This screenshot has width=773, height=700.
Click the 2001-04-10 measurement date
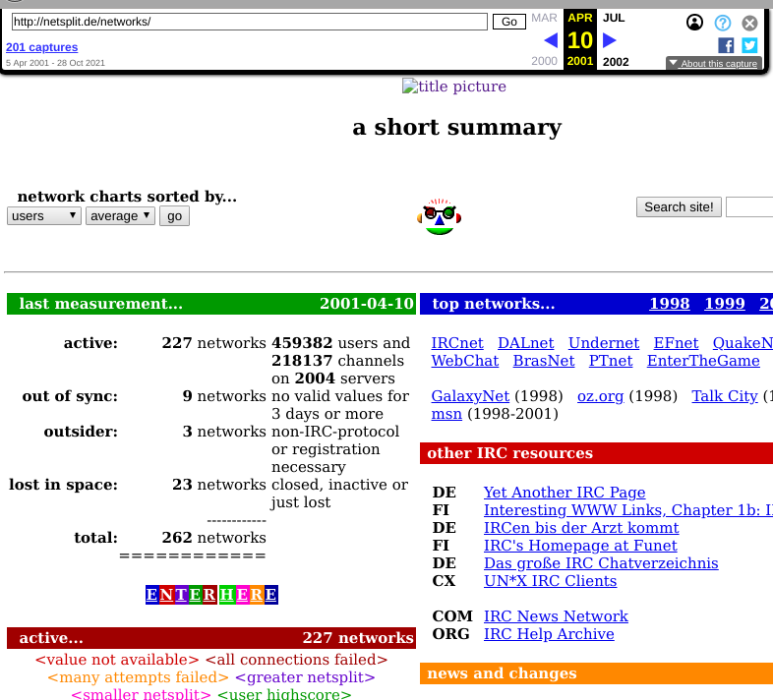click(366, 304)
